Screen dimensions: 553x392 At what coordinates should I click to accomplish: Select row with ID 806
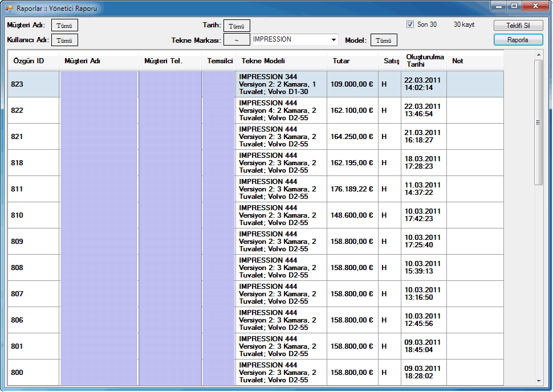click(x=256, y=320)
